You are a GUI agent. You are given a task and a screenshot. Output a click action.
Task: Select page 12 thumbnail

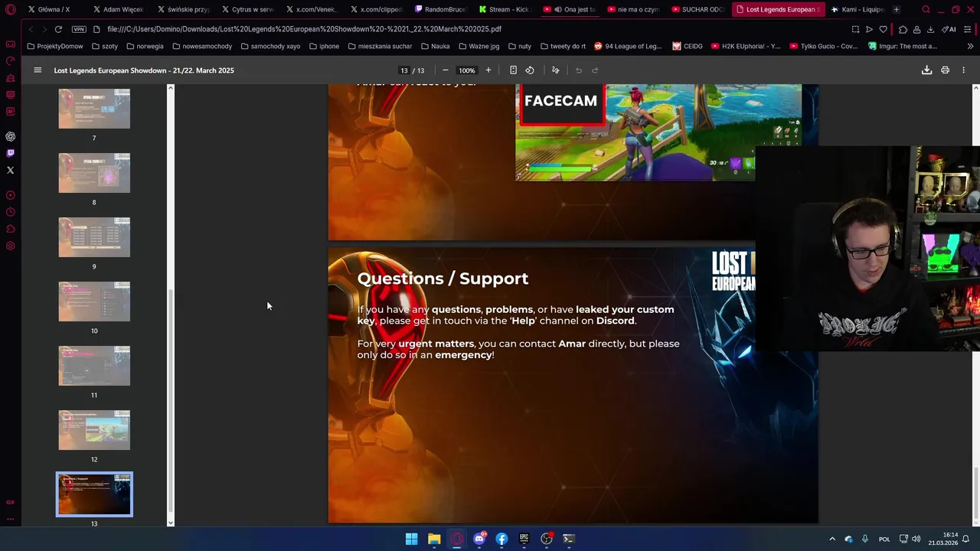[94, 430]
